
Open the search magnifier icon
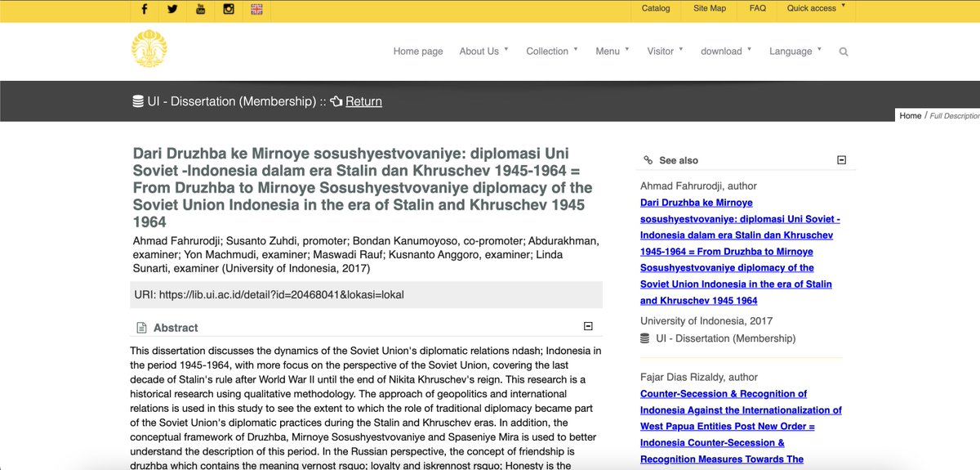(x=844, y=51)
